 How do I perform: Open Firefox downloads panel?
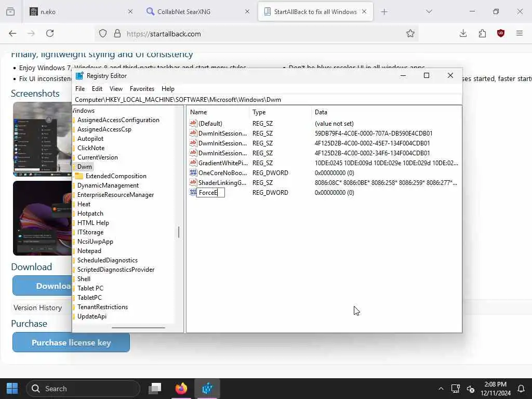pyautogui.click(x=463, y=33)
